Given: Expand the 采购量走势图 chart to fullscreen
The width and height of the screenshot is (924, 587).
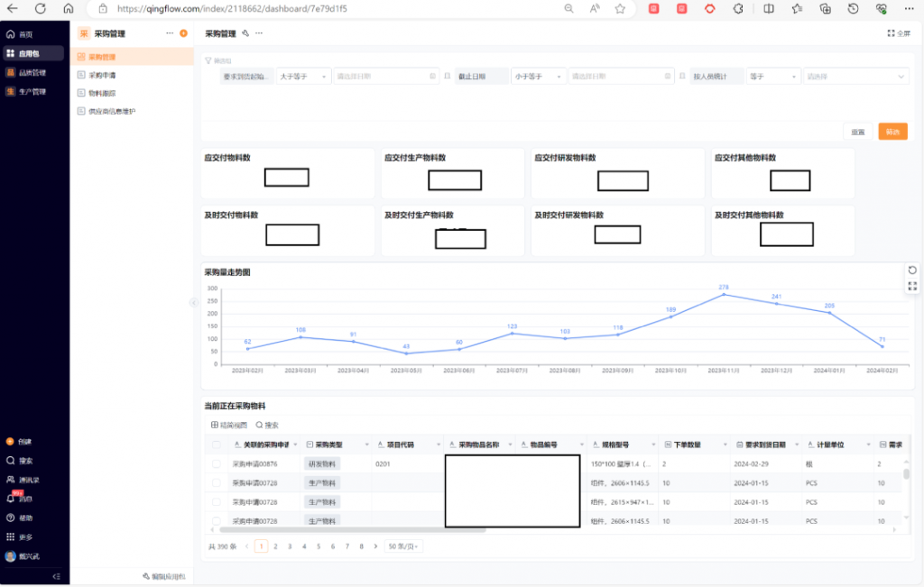Looking at the screenshot, I should [x=912, y=286].
